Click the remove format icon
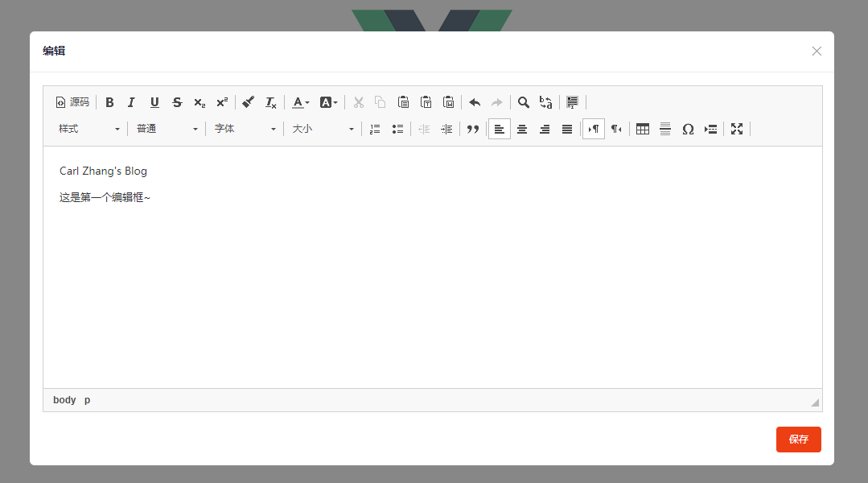The width and height of the screenshot is (868, 483). tap(270, 102)
